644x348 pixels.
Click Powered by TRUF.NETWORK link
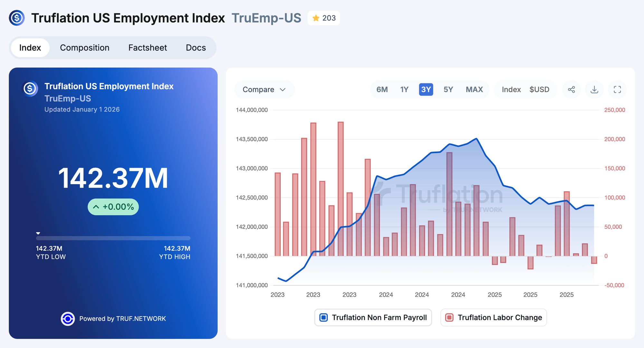click(x=122, y=319)
